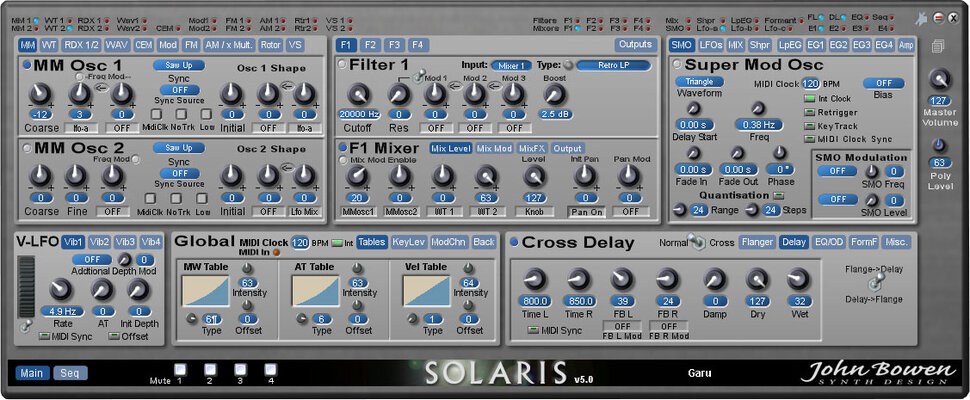Click the Filter 1 Cutoff knob
This screenshot has width=970, height=400.
(358, 93)
